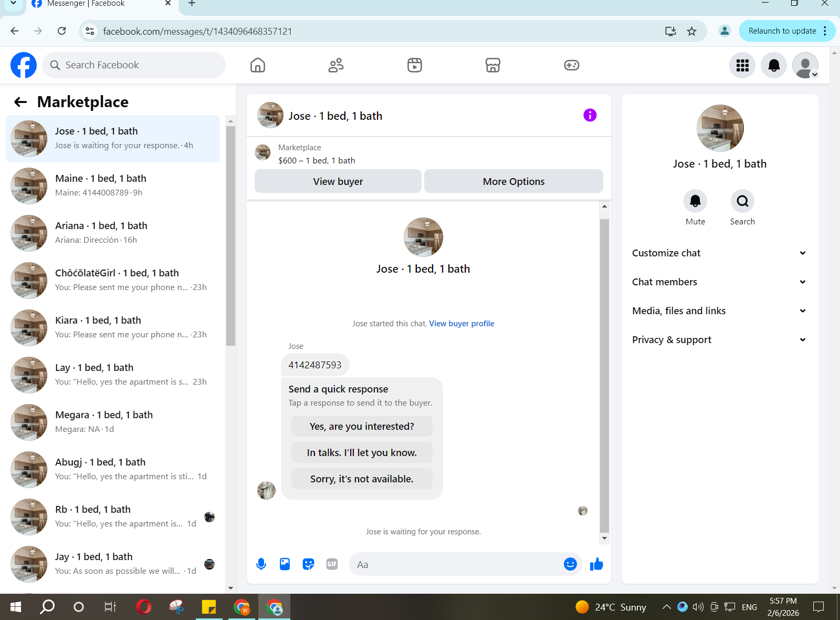Bookmark this page with the star icon
840x620 pixels.
point(692,31)
